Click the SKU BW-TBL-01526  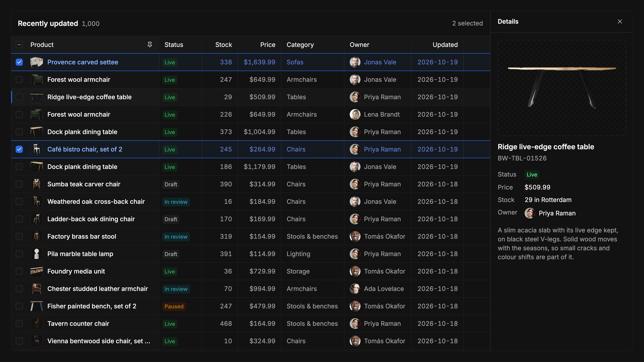click(x=522, y=158)
